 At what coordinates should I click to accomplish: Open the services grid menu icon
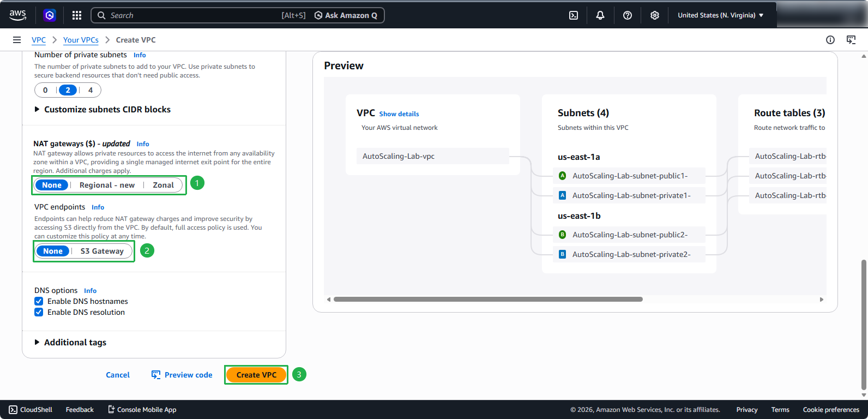77,15
